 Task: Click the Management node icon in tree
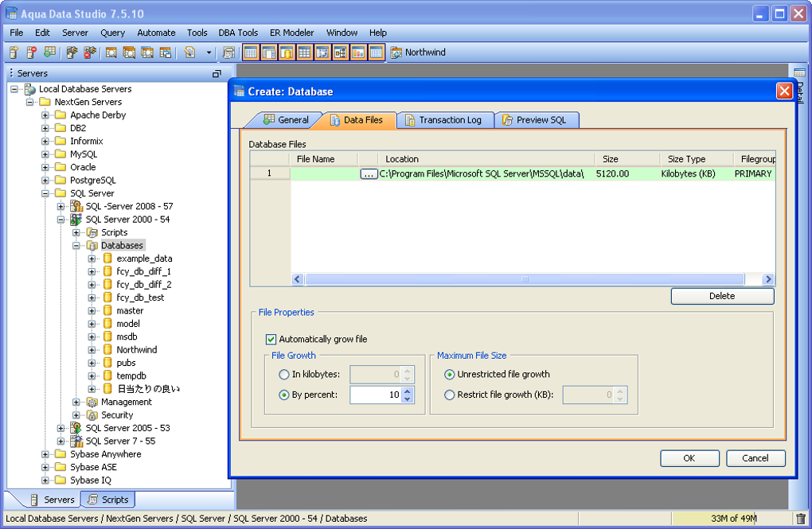tap(92, 403)
